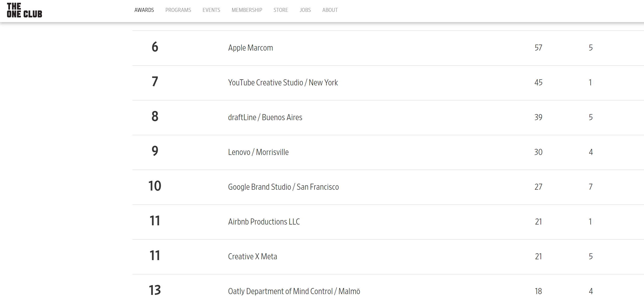Open the Programs menu
This screenshot has width=644, height=297.
click(x=178, y=10)
